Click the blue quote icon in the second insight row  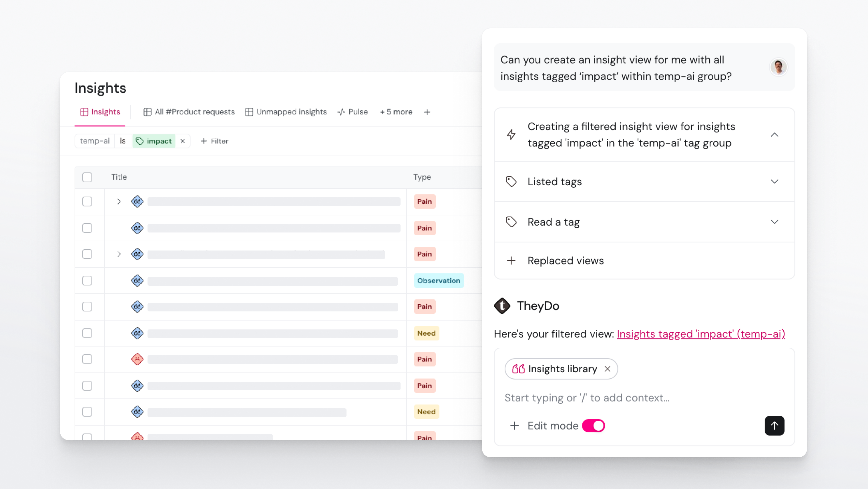[x=137, y=228]
